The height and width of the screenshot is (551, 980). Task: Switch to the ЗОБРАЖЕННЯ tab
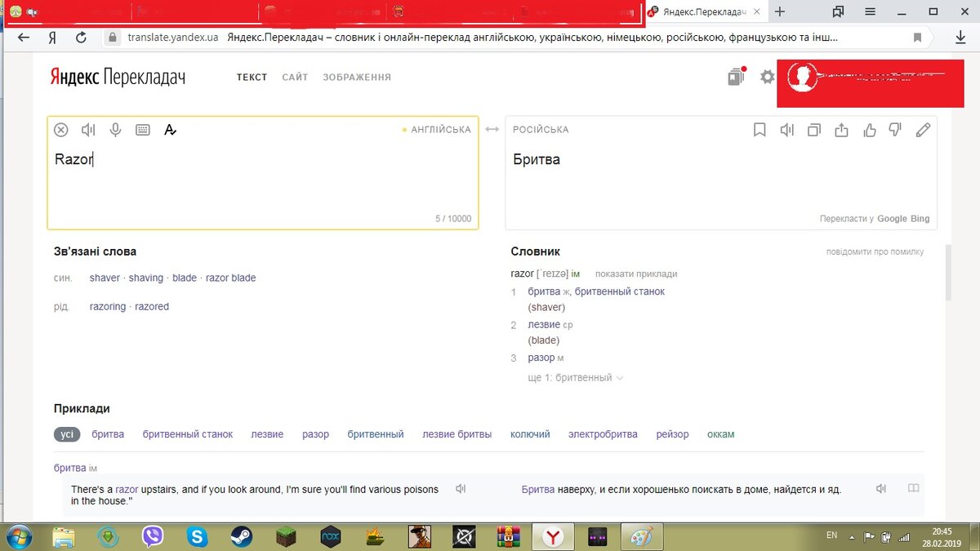point(357,77)
